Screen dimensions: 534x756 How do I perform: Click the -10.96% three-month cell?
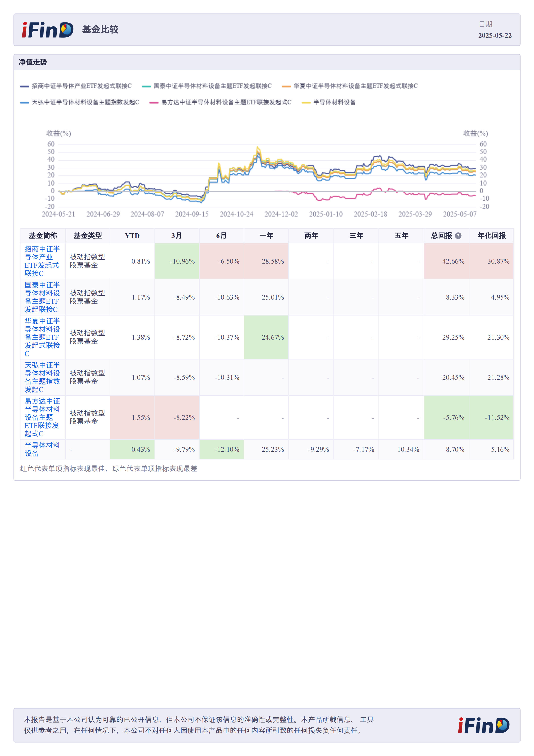point(177,261)
